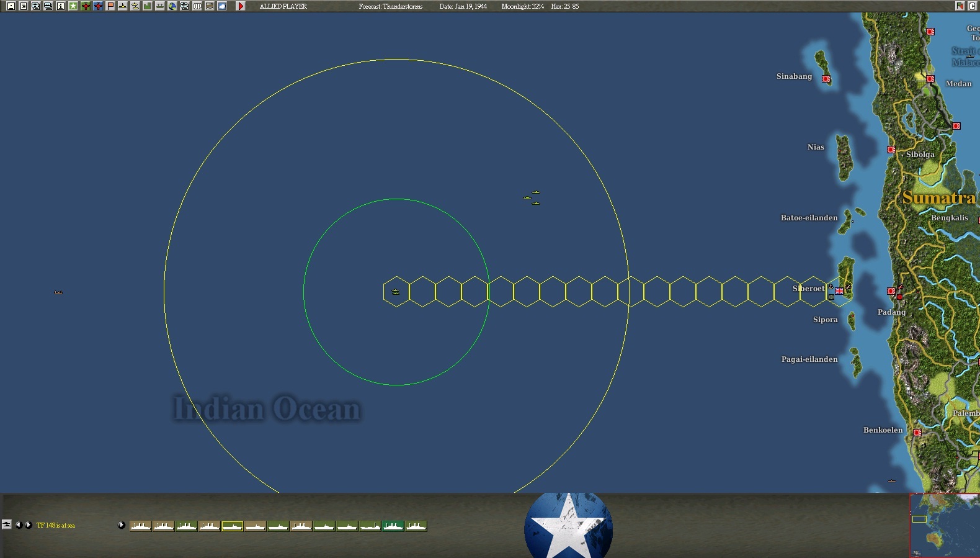Click the globe icon in toolbar
This screenshot has width=980, height=558.
tap(172, 6)
